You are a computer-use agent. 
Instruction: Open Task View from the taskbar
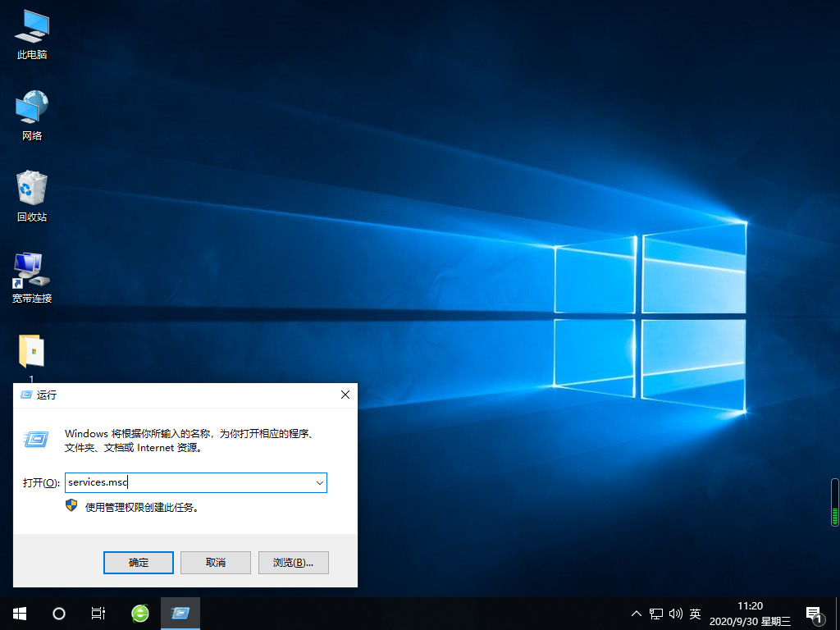(98, 613)
